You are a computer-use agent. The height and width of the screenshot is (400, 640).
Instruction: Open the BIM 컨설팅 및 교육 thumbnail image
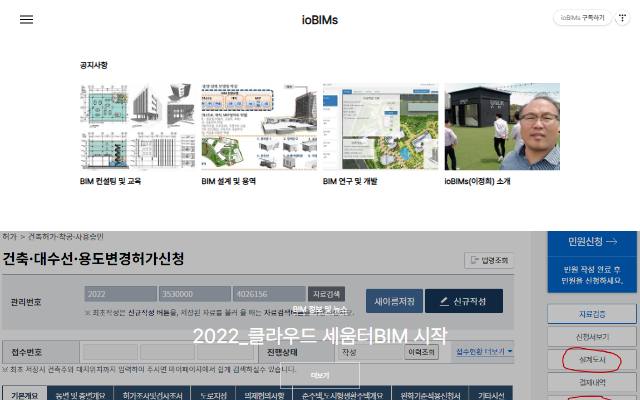click(138, 127)
